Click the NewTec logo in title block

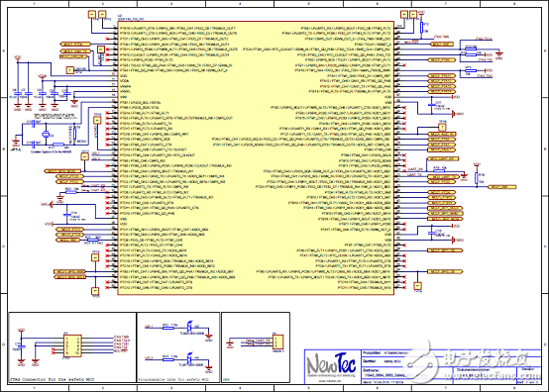click(331, 363)
